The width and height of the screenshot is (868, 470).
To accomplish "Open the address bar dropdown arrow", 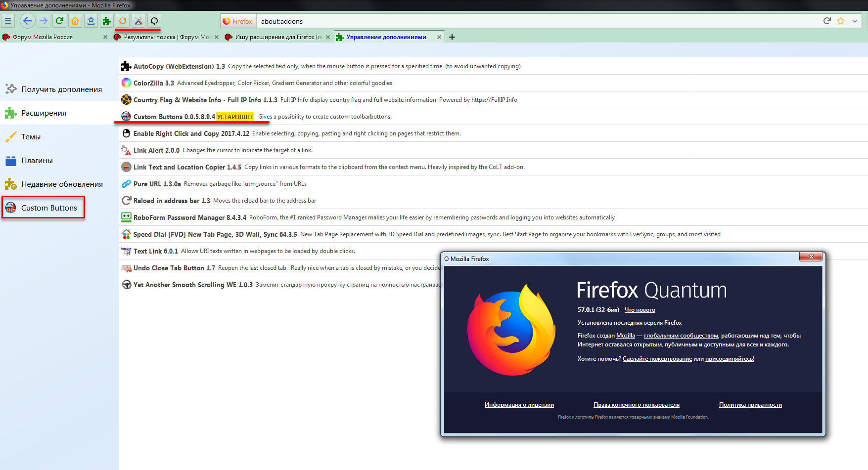I will [855, 21].
